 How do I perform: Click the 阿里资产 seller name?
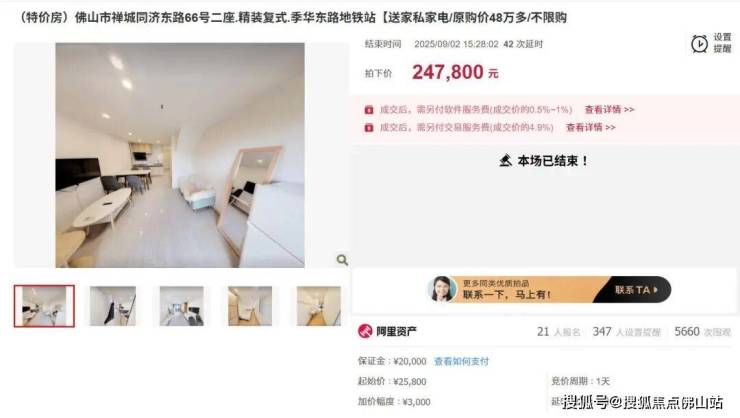396,331
